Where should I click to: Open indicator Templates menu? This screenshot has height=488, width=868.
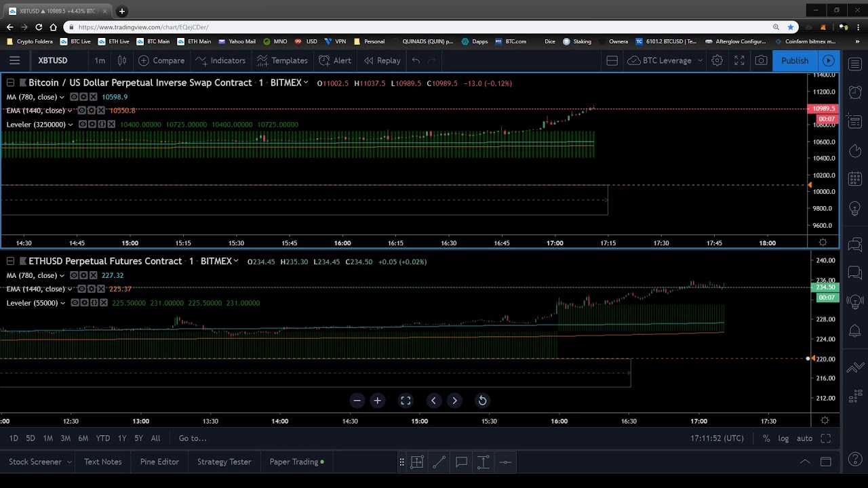pyautogui.click(x=282, y=60)
